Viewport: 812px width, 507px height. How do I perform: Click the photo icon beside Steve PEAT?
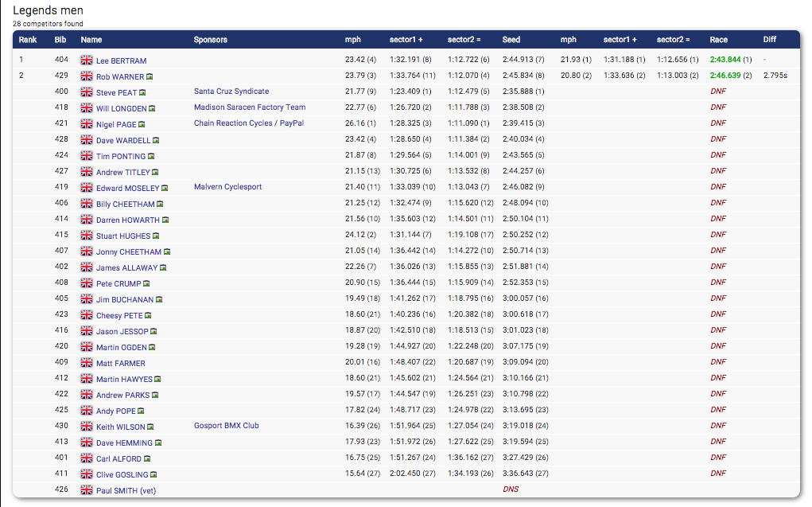click(x=142, y=93)
